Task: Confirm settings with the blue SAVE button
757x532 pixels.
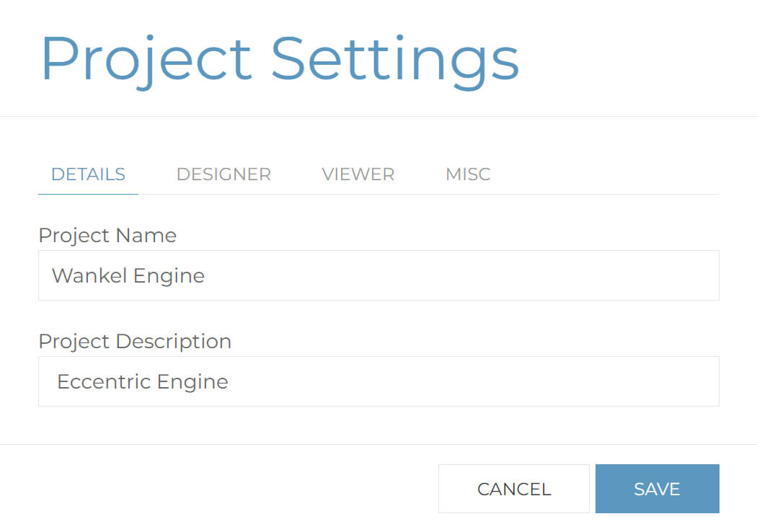Action: point(657,488)
